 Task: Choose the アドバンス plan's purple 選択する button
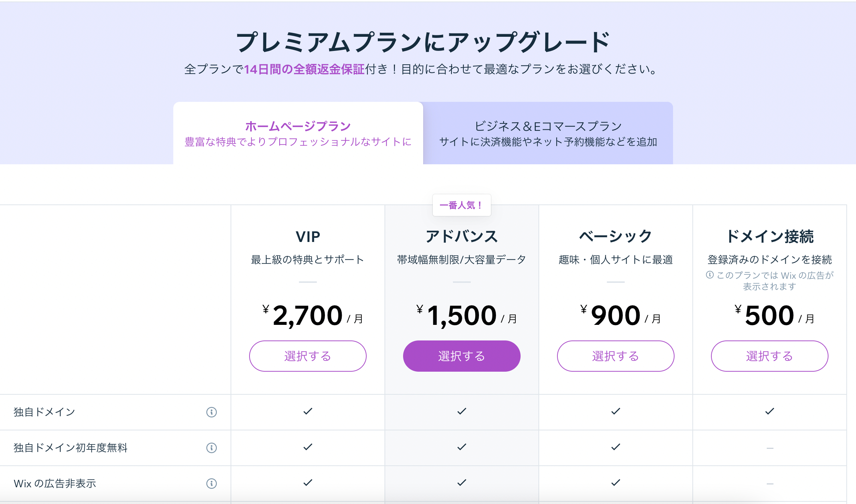(x=461, y=356)
